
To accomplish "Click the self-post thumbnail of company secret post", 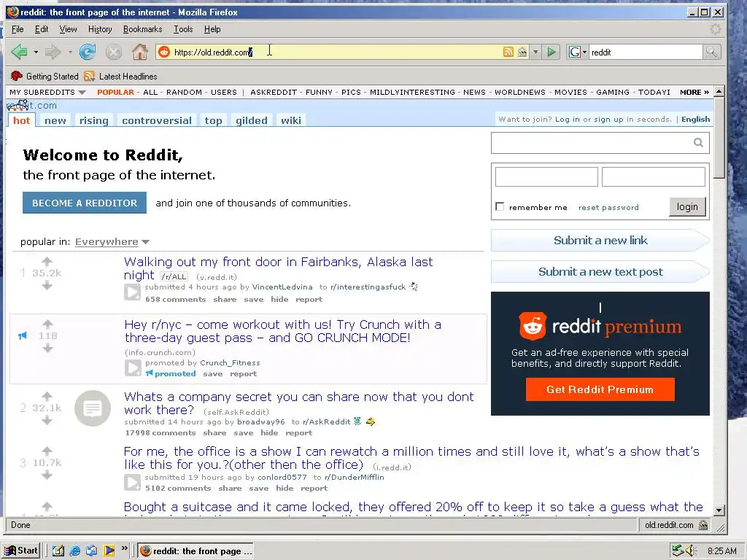I will (93, 408).
